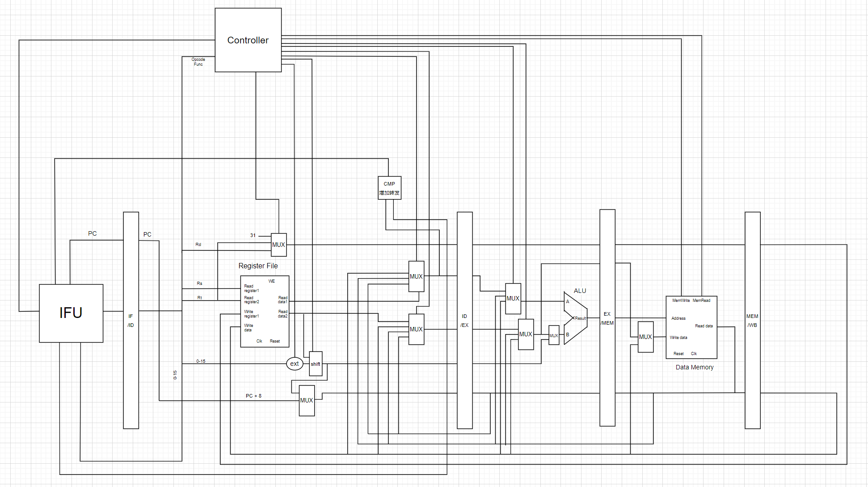This screenshot has height=487, width=868.
Task: Select the '31' constant label
Action: pos(253,235)
